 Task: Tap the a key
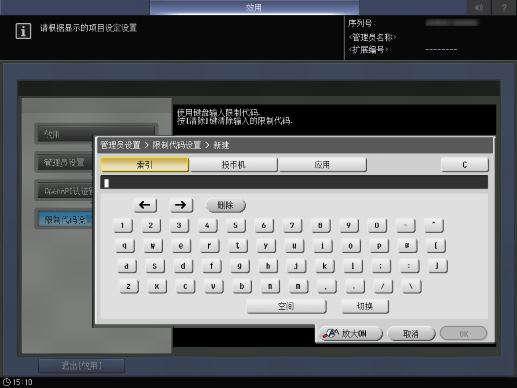tap(127, 266)
